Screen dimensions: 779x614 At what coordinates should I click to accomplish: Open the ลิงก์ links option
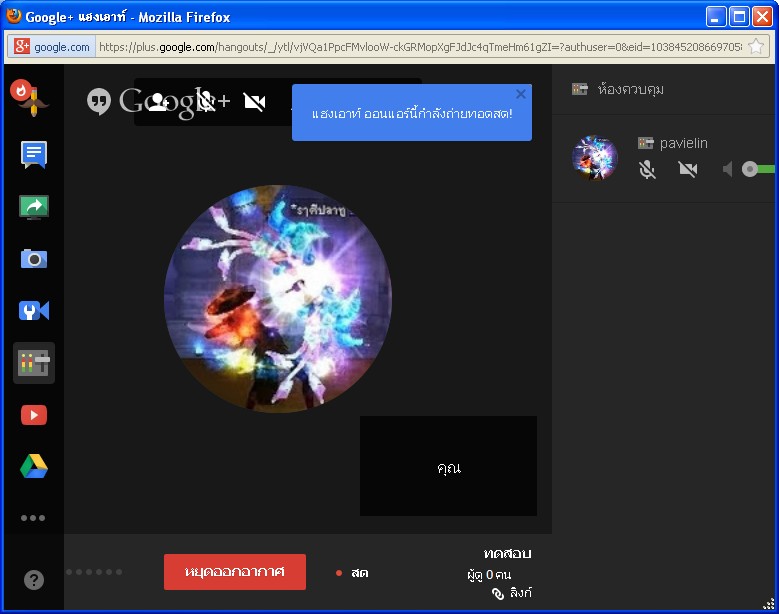pyautogui.click(x=512, y=593)
